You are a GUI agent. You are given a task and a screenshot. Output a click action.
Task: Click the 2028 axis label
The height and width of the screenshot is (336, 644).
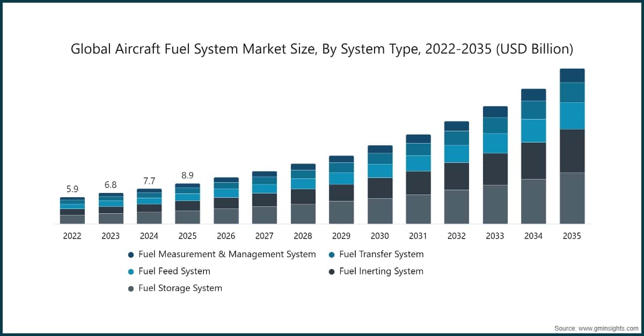[x=303, y=236]
